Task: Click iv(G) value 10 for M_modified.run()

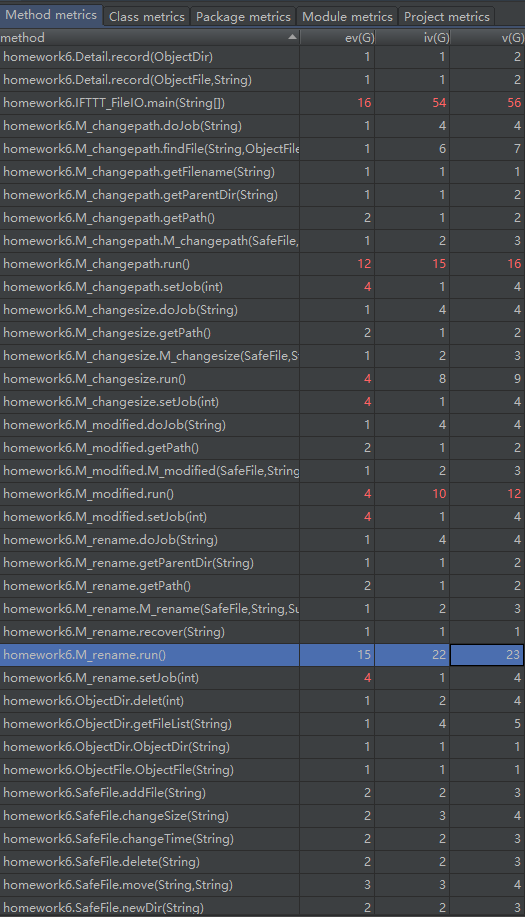Action: pyautogui.click(x=439, y=494)
